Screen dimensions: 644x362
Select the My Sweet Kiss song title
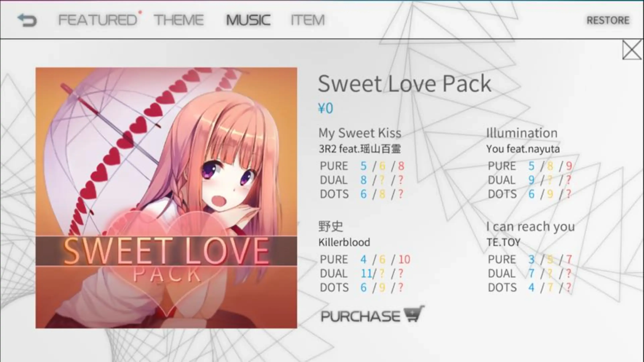click(x=360, y=133)
